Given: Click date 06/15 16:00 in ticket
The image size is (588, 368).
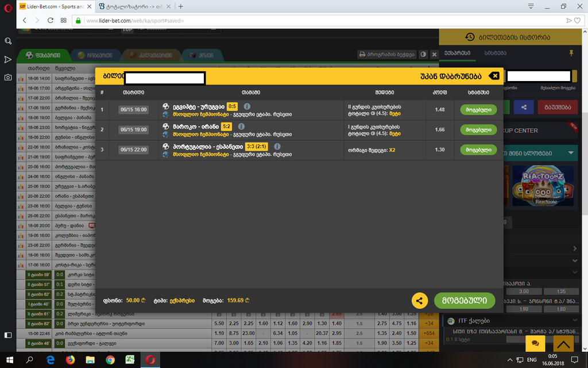Looking at the screenshot, I should [x=133, y=110].
